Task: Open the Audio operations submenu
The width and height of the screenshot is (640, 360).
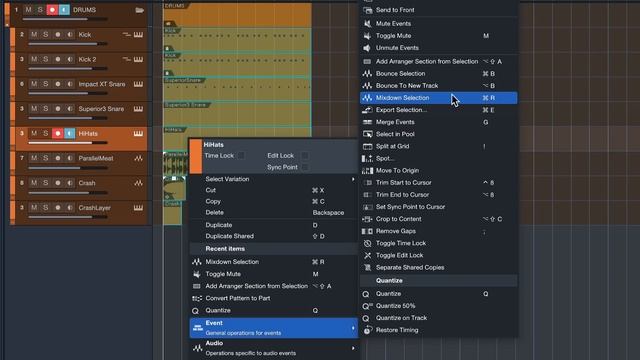Action: coord(273,348)
